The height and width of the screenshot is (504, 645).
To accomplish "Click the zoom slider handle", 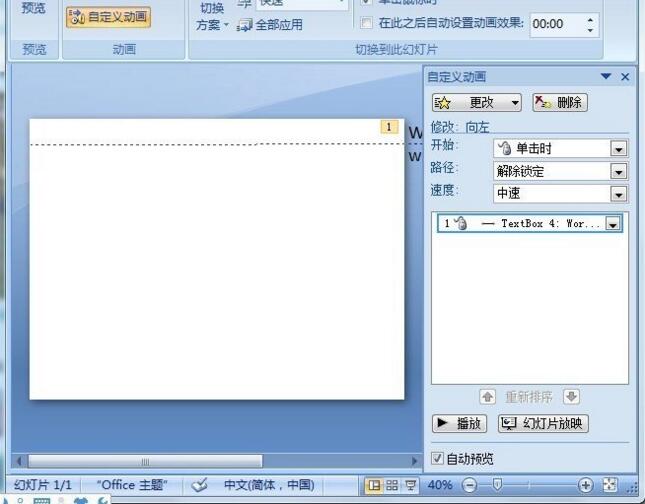I will (497, 485).
